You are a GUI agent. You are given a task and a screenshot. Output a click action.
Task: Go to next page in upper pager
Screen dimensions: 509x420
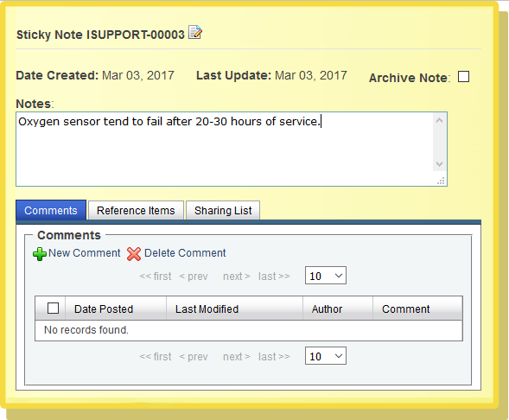click(x=236, y=277)
